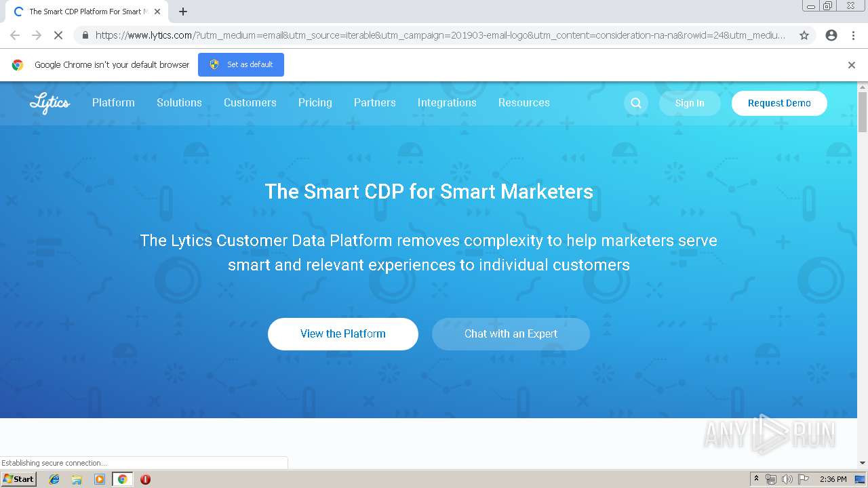Close the Smart CDP Platform tab
This screenshot has width=868, height=488.
pos(157,12)
